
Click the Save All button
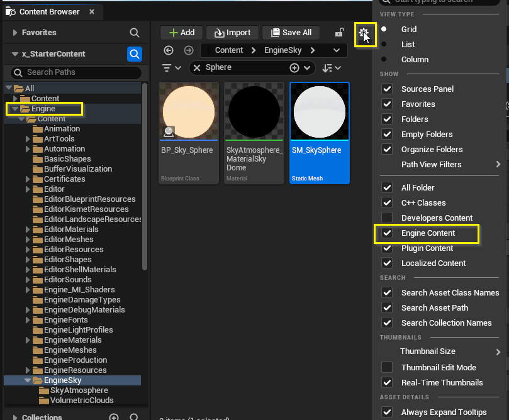pyautogui.click(x=291, y=33)
